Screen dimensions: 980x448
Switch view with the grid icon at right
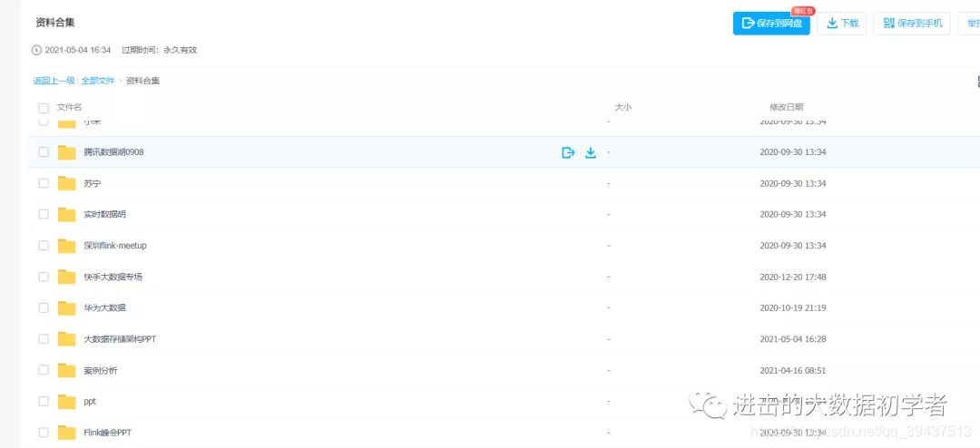click(x=977, y=82)
